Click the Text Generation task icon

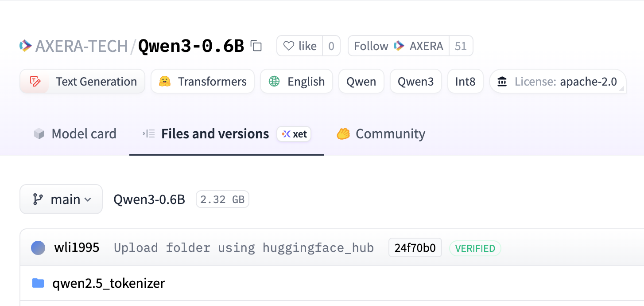[x=35, y=82]
